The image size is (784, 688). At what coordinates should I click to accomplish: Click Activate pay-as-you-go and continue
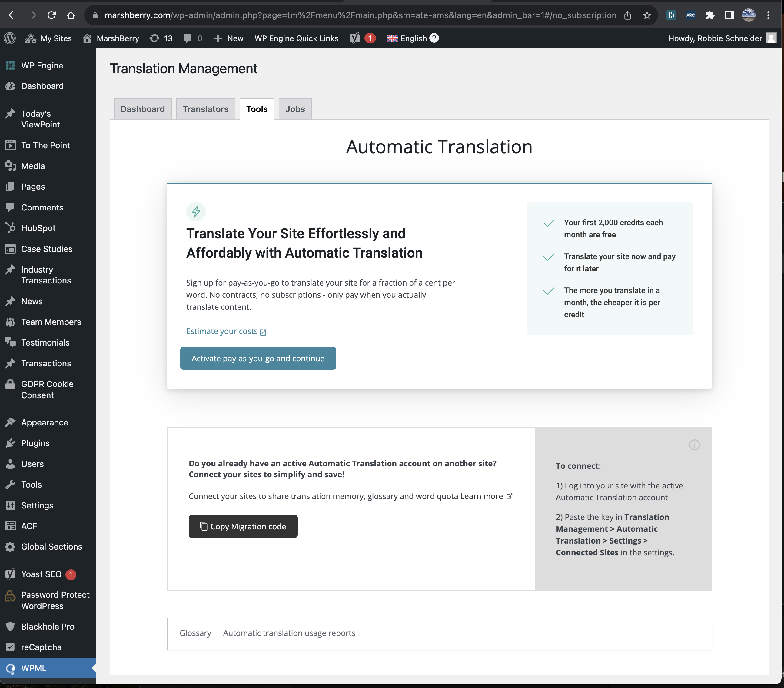(x=258, y=358)
